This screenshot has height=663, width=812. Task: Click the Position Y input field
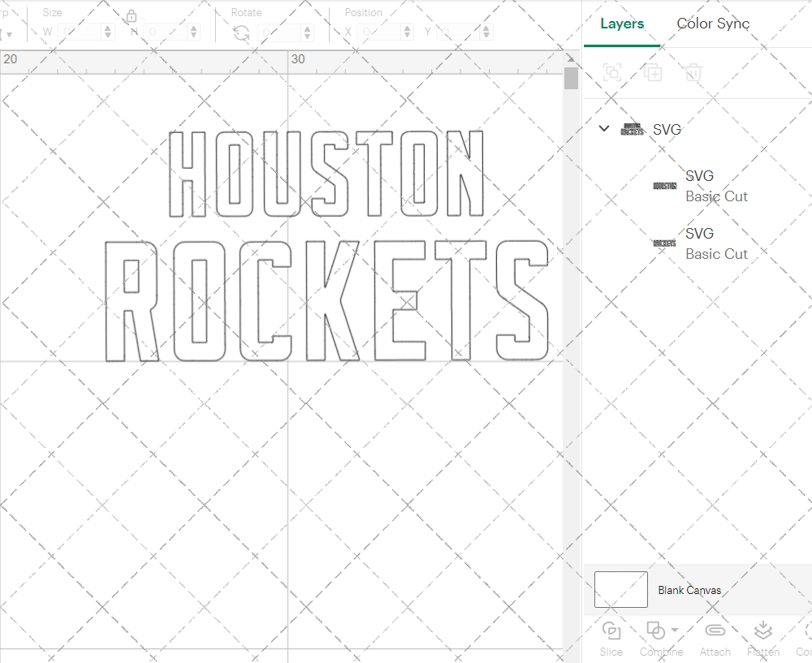(x=458, y=32)
